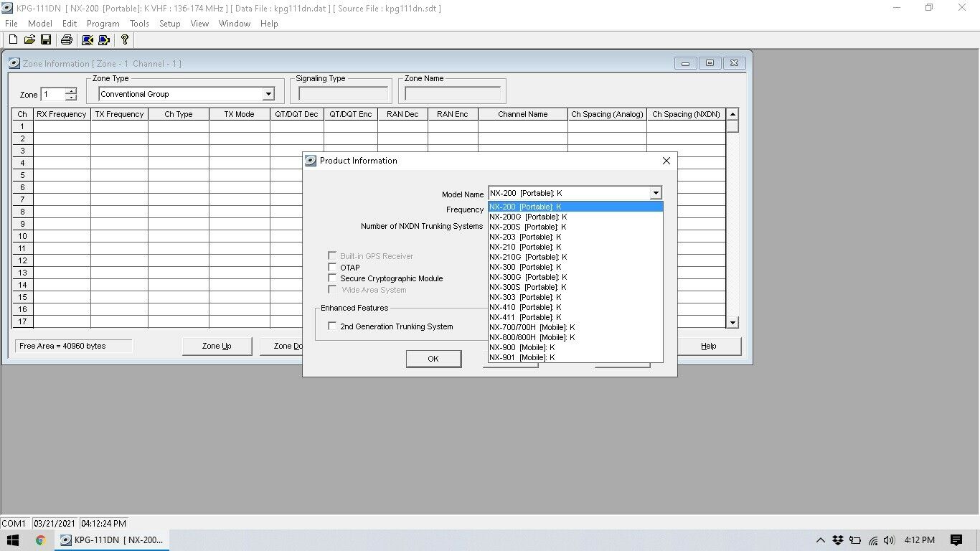Open the Edit menu
The height and width of the screenshot is (551, 980).
click(x=70, y=24)
